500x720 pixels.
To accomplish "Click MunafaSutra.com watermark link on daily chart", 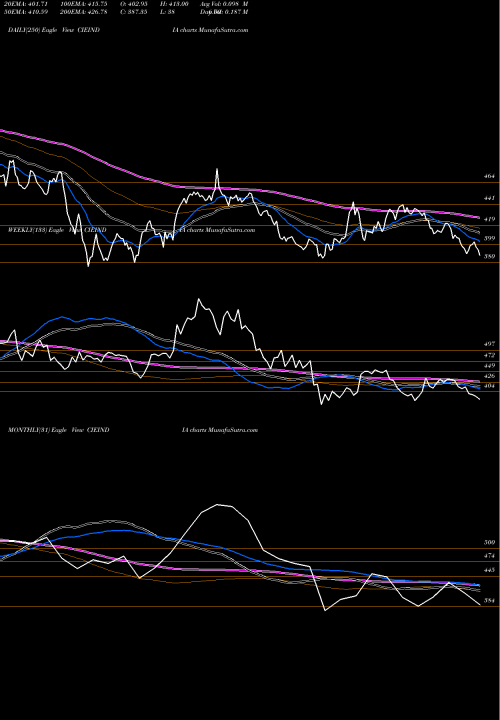I will pyautogui.click(x=222, y=30).
